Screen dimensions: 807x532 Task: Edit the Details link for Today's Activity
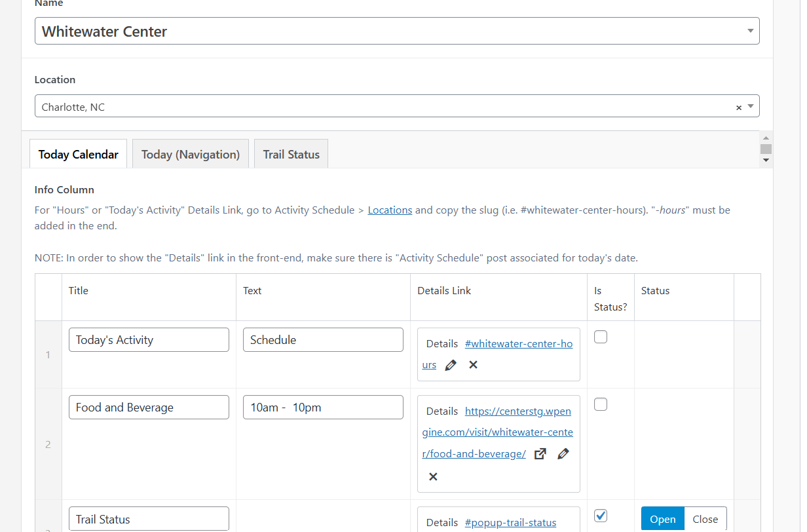[450, 365]
